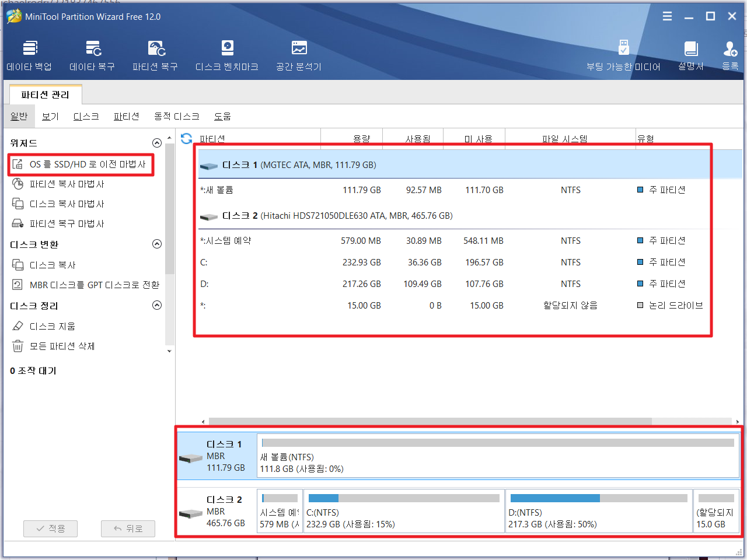Click partition list scroll right arrow

738,421
